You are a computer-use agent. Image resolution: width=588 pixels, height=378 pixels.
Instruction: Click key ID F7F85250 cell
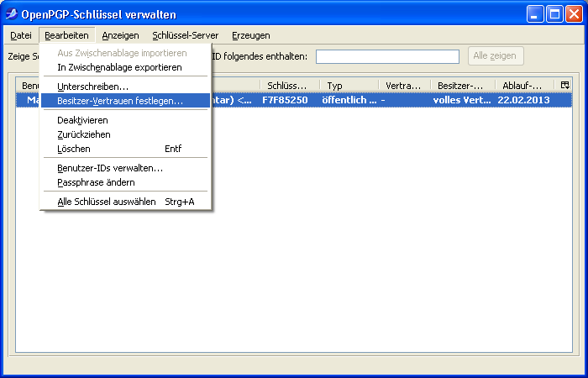tap(285, 100)
